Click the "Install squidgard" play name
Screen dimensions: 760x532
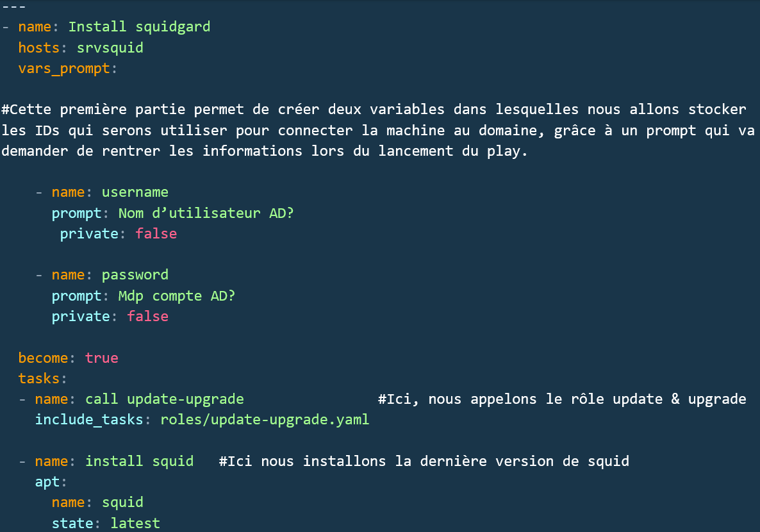click(139, 27)
